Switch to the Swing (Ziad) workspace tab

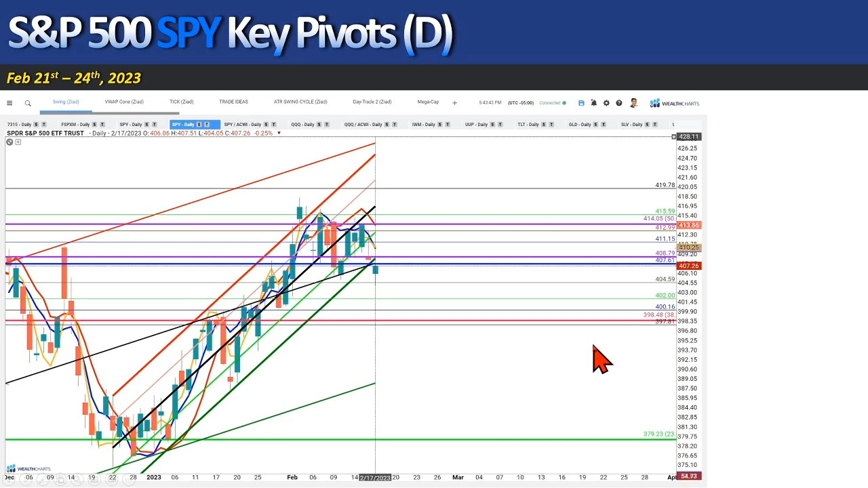coord(66,102)
